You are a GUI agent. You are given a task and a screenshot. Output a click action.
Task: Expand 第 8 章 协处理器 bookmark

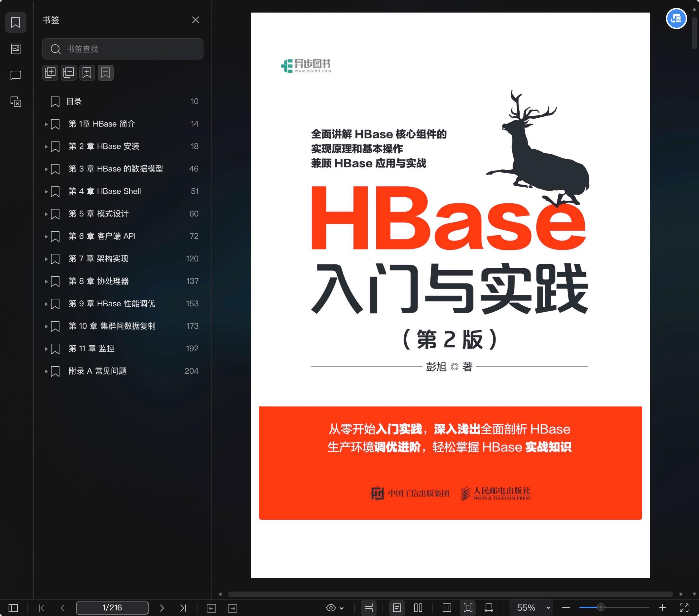click(46, 282)
